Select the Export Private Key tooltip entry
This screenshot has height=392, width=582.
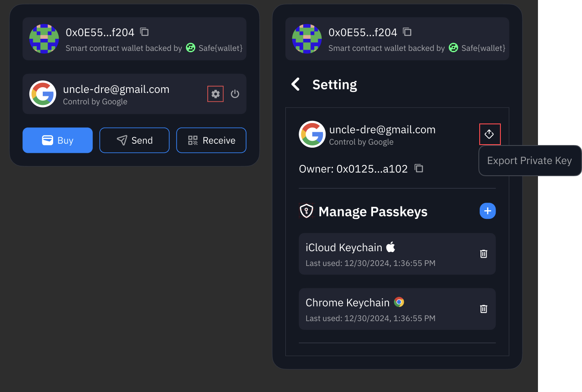tap(529, 160)
